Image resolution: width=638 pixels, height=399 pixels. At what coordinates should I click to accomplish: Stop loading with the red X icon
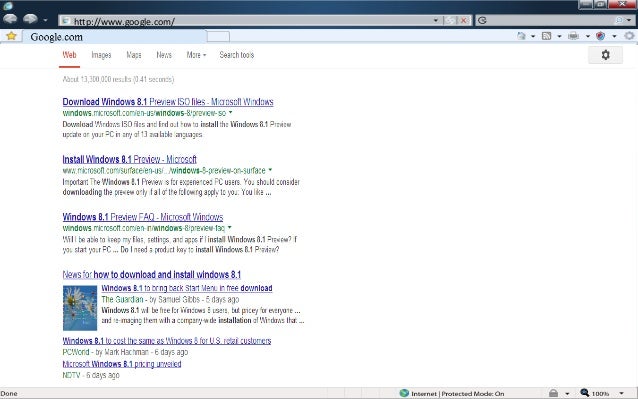coord(463,20)
